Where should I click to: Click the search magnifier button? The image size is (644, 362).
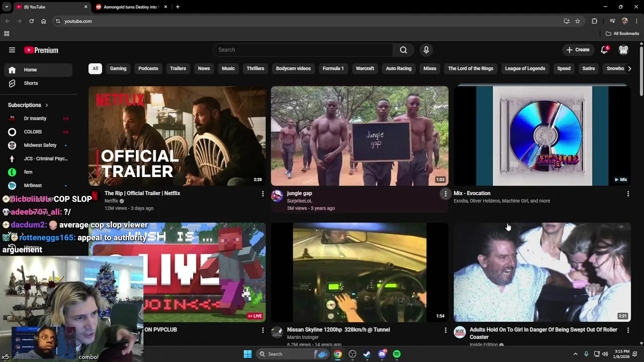coord(403,50)
